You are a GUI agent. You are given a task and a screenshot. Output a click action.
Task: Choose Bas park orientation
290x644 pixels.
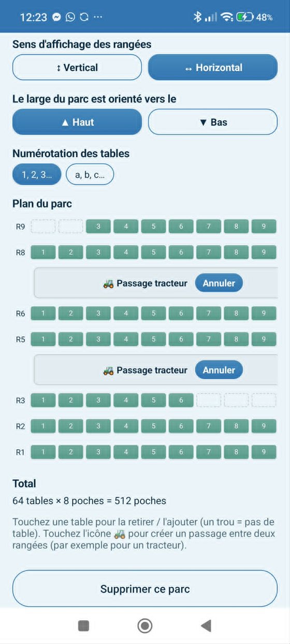213,122
